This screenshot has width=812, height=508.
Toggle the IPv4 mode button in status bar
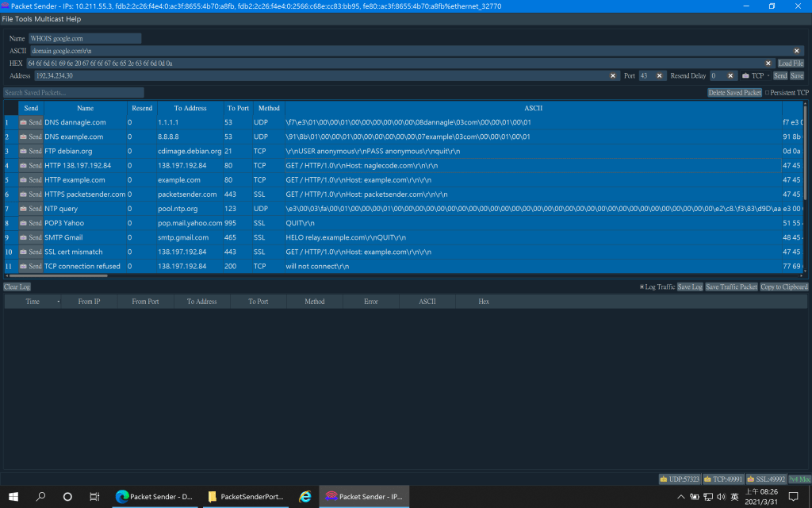pos(799,479)
